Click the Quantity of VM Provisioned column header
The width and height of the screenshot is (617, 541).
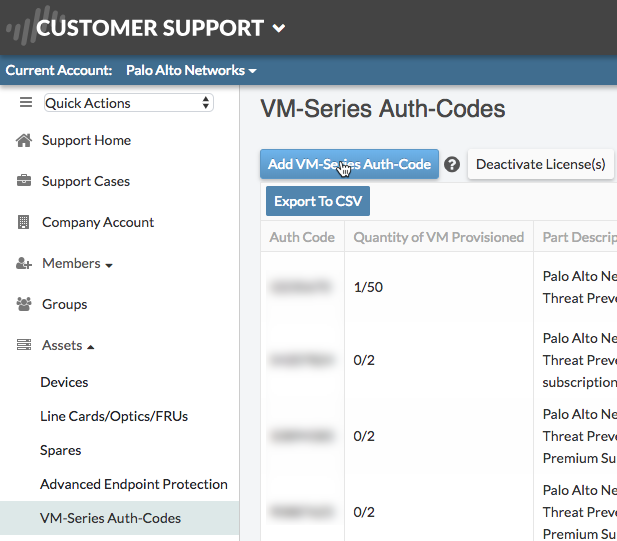tap(439, 238)
